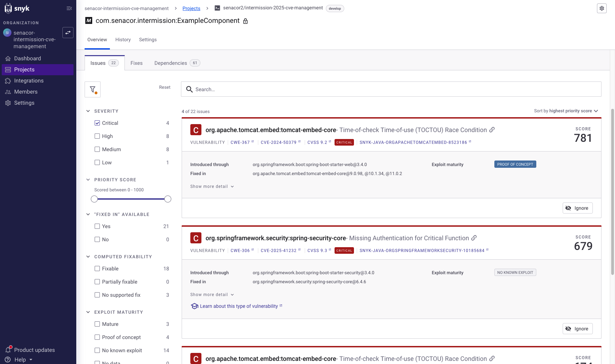Screen dimensions: 615x364
Task: Switch organization using the swap arrows icon
Action: click(x=68, y=33)
